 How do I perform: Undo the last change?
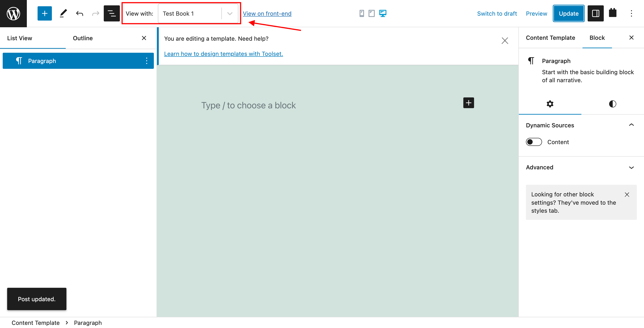click(x=80, y=13)
